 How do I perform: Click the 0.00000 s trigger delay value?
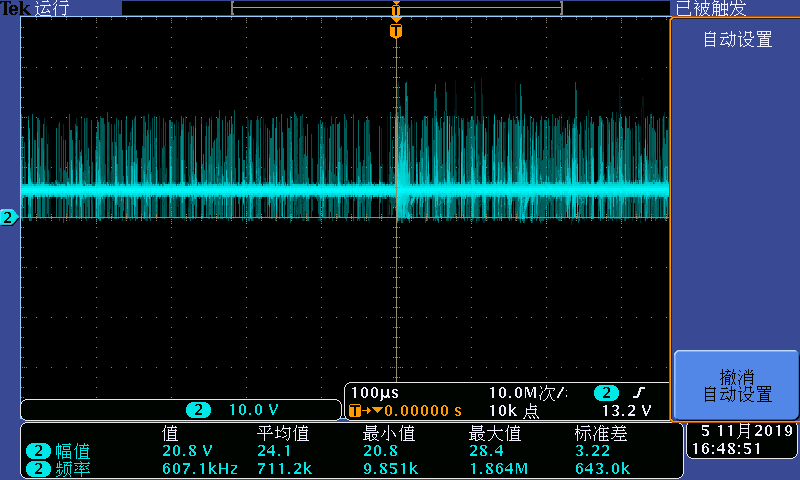[422, 411]
